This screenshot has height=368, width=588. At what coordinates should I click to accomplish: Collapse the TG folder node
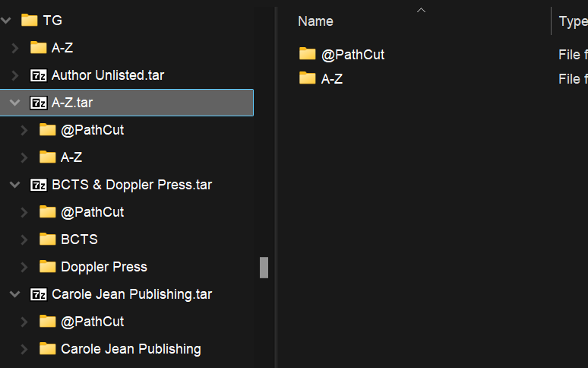coord(7,21)
